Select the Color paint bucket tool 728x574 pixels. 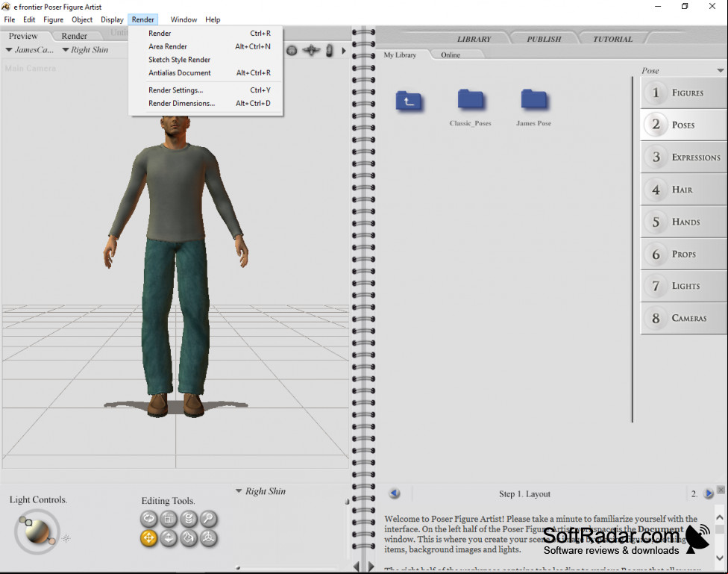pyautogui.click(x=189, y=538)
